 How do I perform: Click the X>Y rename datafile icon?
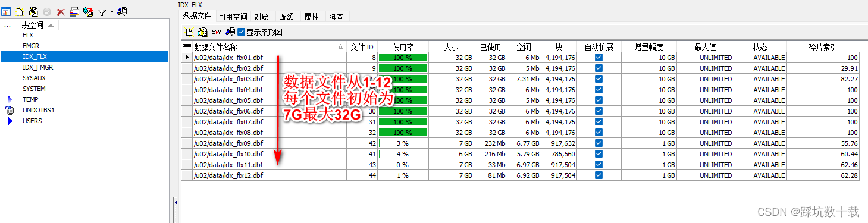pyautogui.click(x=217, y=32)
